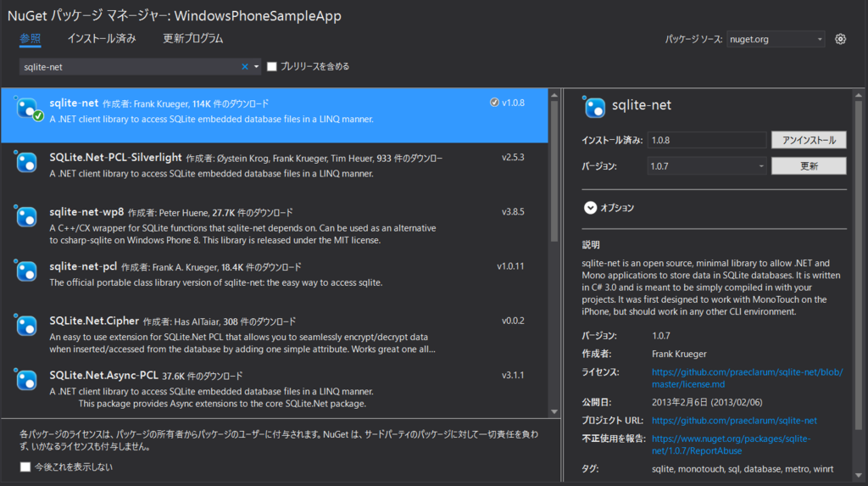
Task: Click publish date 2013年2月6日 text
Action: (x=707, y=402)
